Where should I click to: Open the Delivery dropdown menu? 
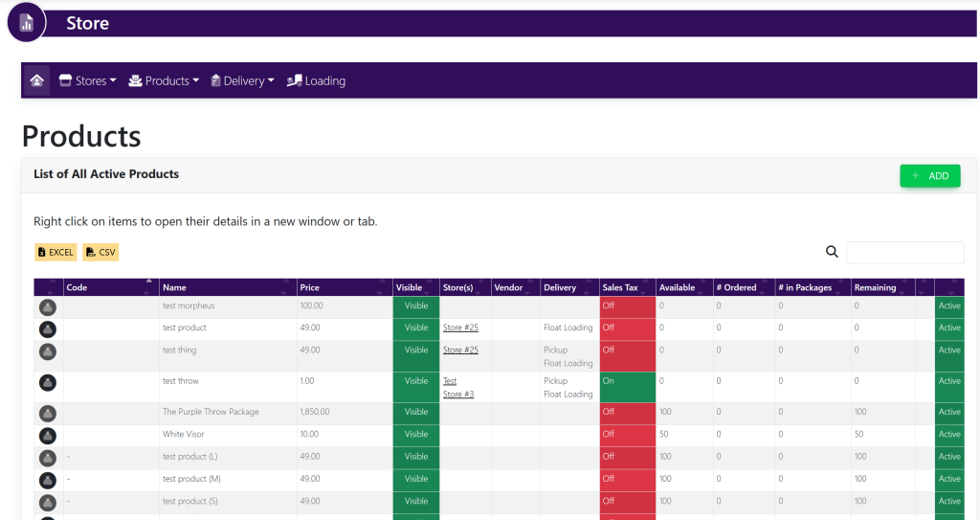242,80
